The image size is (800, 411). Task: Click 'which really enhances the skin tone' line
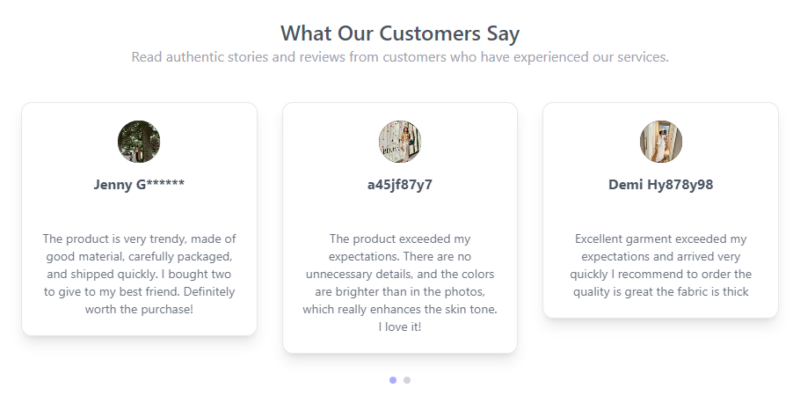tap(400, 309)
